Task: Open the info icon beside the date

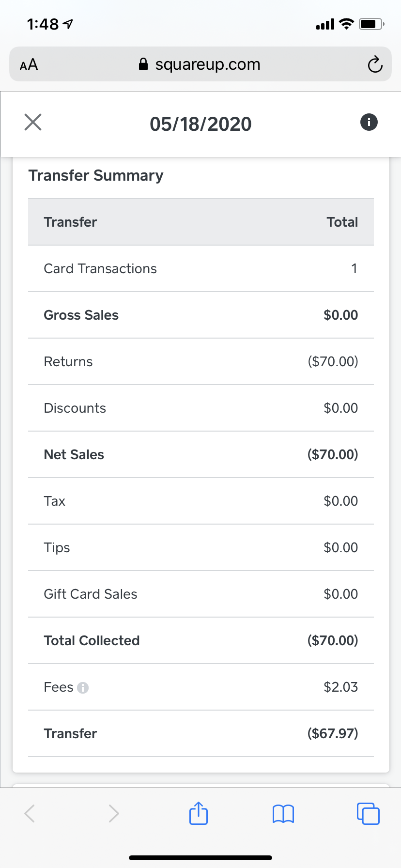Action: [x=369, y=122]
